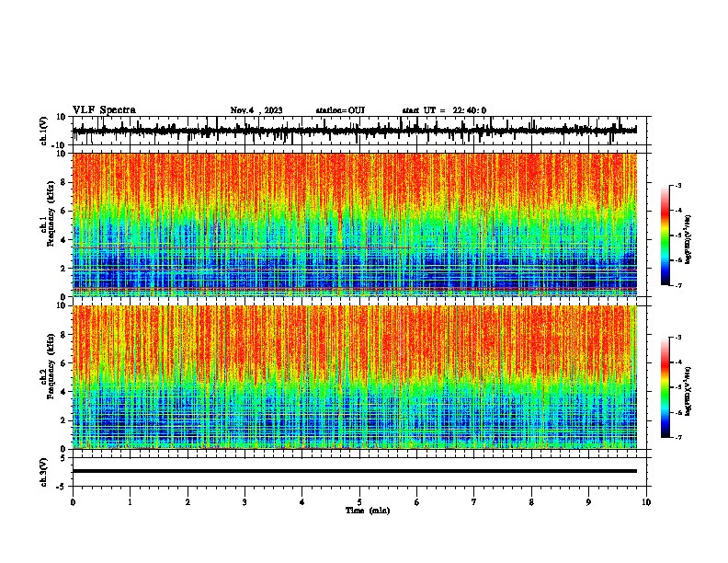Click the 2 kHz tick label on ch.2 spectrogram
Viewport: 728px width, 563px height.
coord(64,420)
